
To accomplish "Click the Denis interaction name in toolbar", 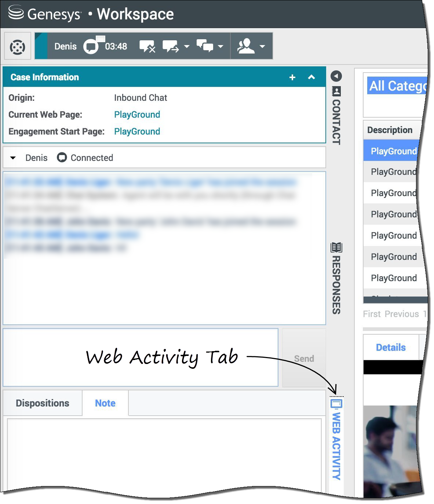I will pyautogui.click(x=65, y=47).
